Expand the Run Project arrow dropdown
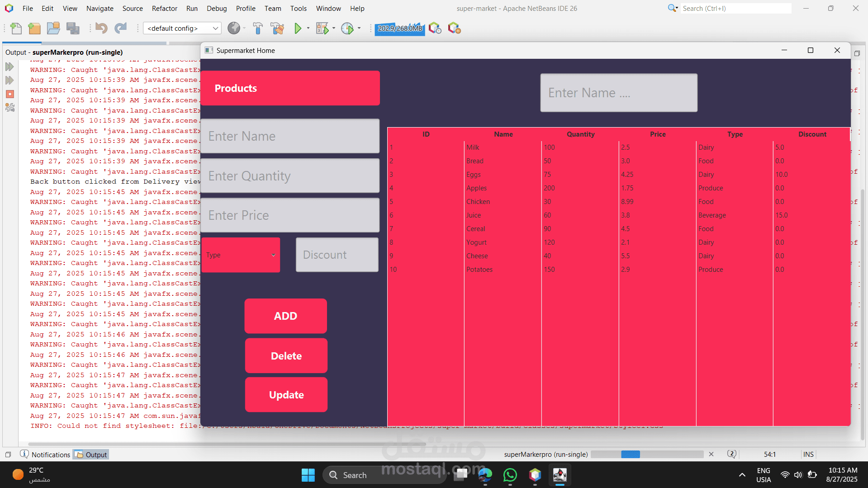The image size is (868, 488). click(308, 28)
